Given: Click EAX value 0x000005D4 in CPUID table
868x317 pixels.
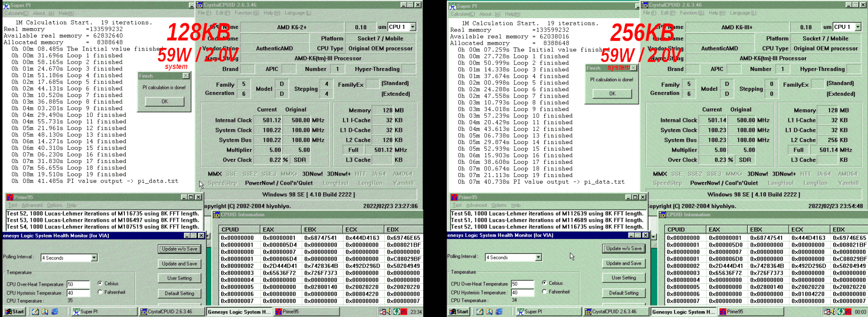Looking at the screenshot, I should [280, 245].
